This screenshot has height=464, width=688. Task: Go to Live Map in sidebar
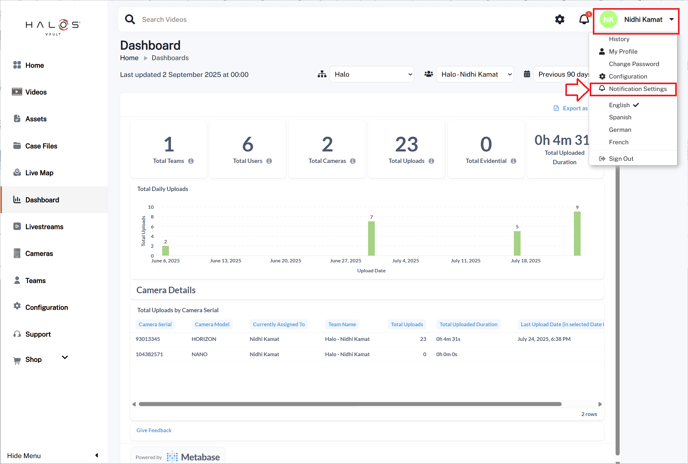point(39,173)
